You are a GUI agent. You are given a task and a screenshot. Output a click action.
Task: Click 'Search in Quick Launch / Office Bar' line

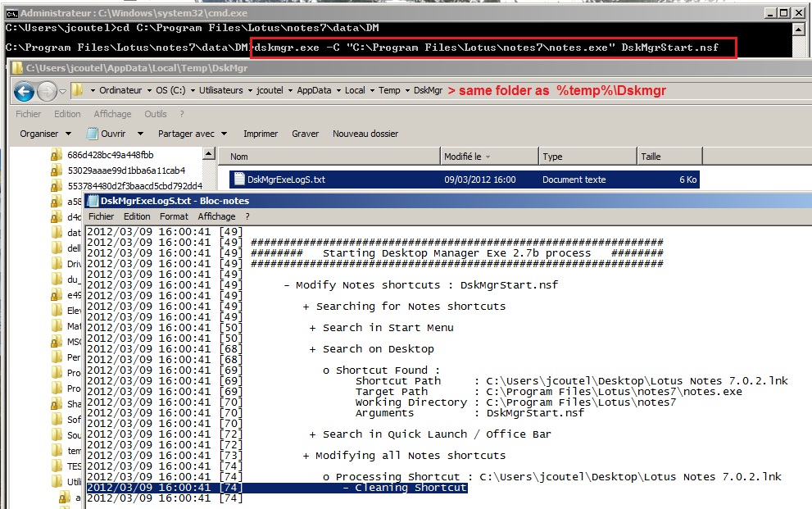430,434
